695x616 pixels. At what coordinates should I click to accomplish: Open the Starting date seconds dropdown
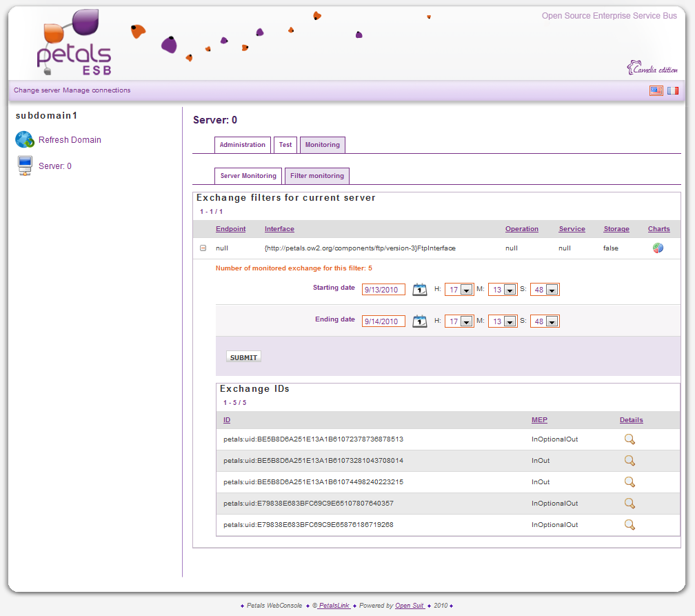pyautogui.click(x=552, y=290)
